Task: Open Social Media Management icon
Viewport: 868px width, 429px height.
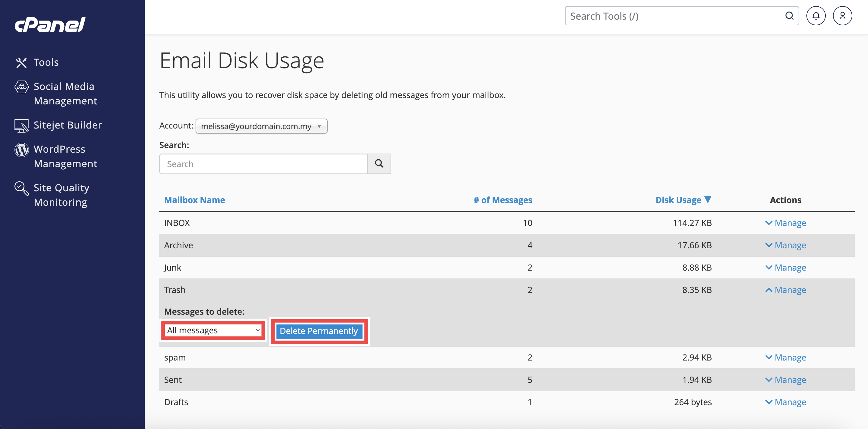Action: click(x=21, y=87)
